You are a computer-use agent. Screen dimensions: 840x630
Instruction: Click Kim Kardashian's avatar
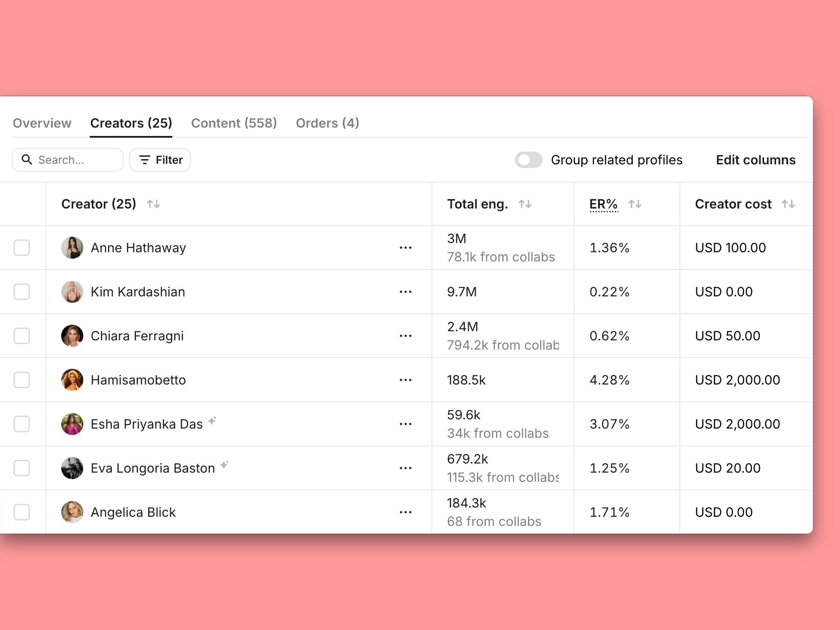(72, 292)
